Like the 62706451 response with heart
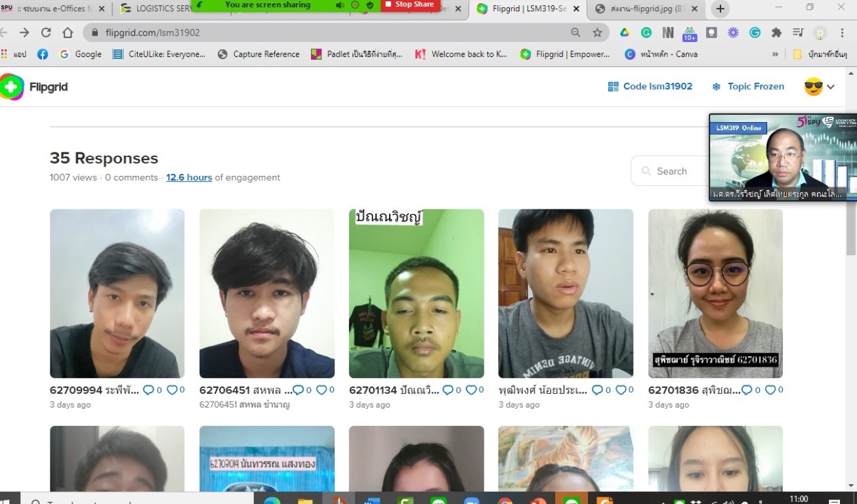This screenshot has width=857, height=504. point(322,390)
